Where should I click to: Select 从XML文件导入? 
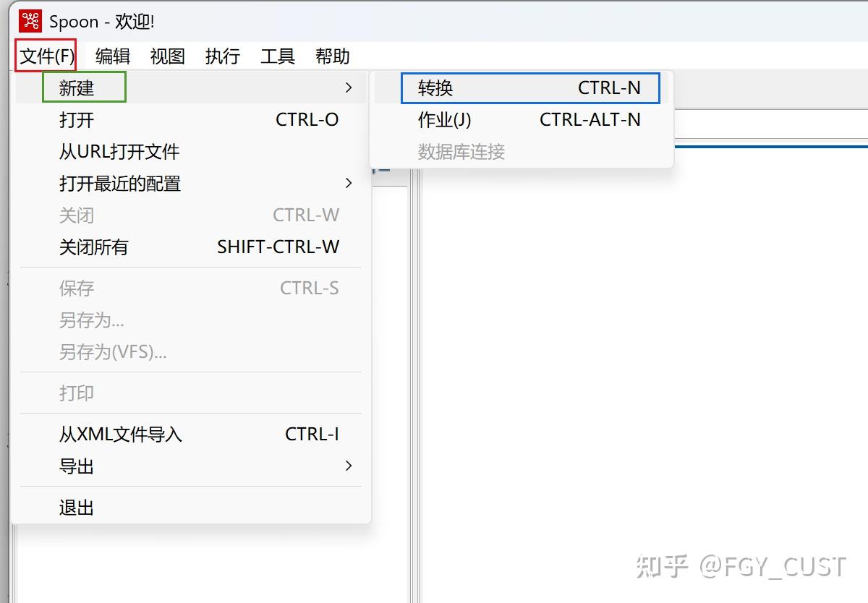coord(120,434)
